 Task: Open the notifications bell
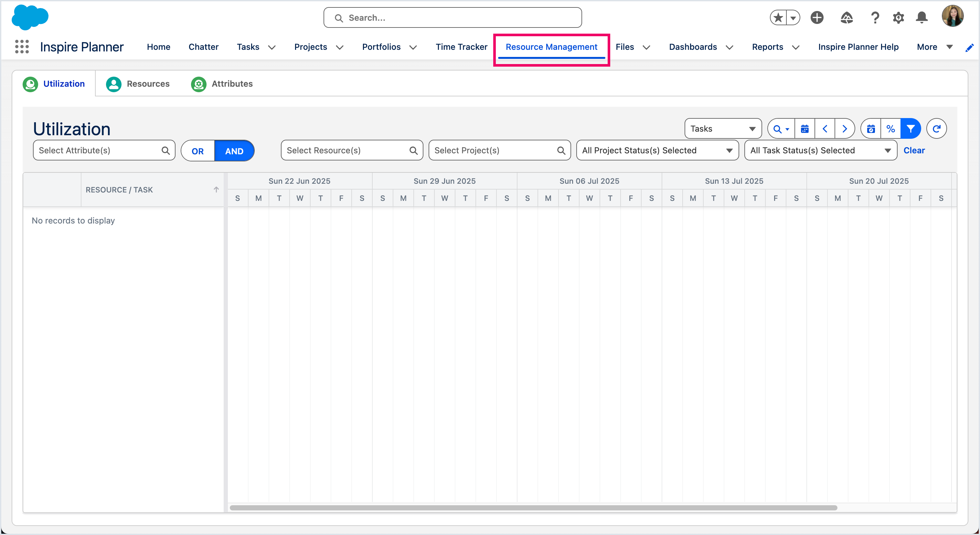click(921, 17)
